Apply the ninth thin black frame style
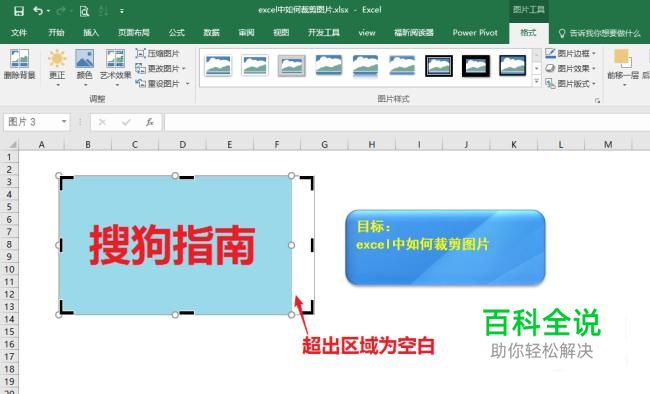 click(x=513, y=66)
